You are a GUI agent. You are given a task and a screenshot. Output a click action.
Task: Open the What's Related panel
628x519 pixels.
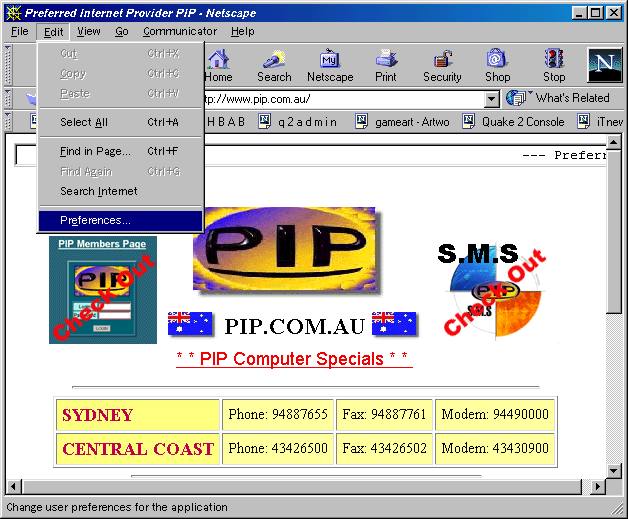pos(560,98)
